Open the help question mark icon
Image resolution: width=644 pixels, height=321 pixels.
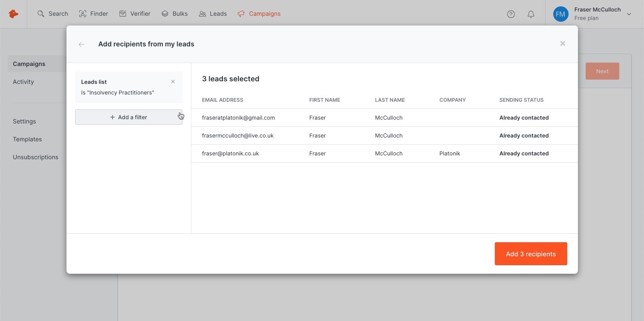(x=511, y=14)
